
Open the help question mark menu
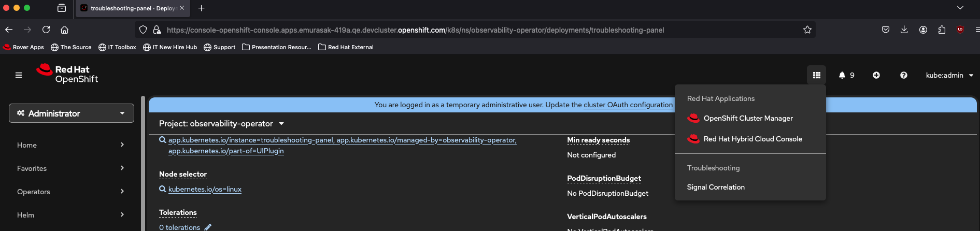click(x=903, y=75)
